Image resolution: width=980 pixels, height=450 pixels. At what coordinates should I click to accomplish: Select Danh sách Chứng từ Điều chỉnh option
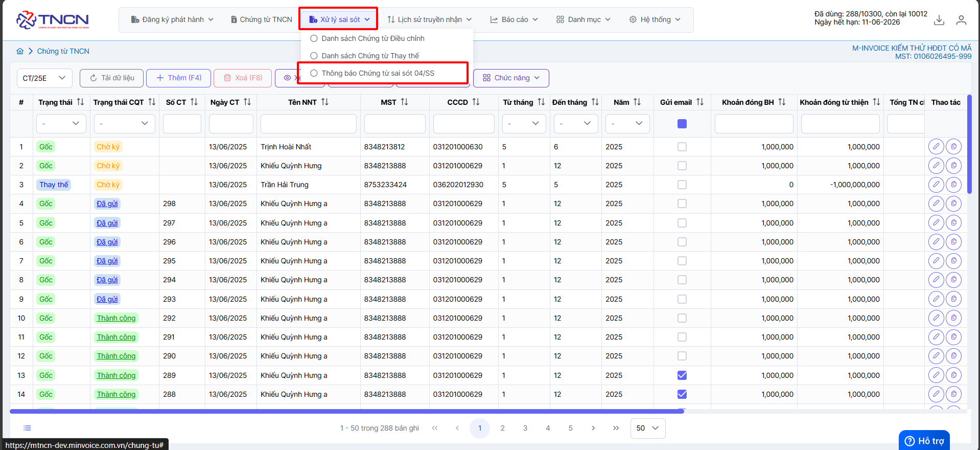point(367,38)
